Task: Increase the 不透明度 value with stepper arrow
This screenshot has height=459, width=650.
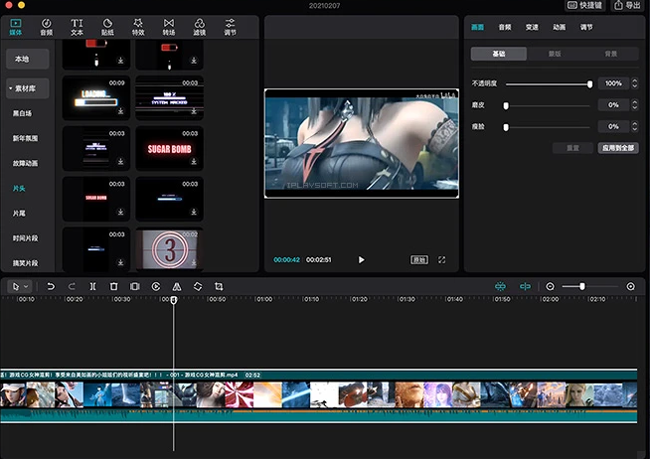Action: [634, 80]
